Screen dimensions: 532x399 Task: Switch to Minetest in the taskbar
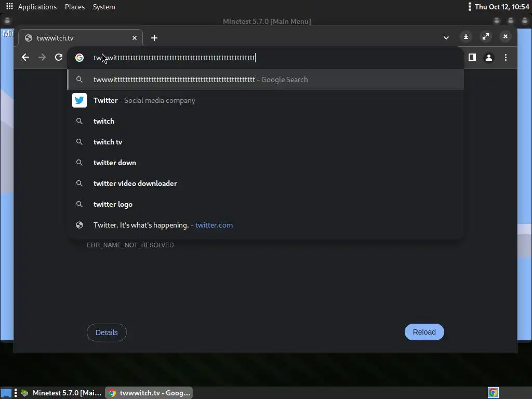click(x=61, y=393)
